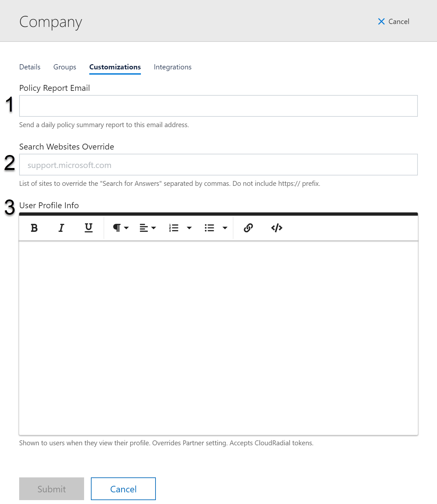437x504 pixels.
Task: Apply Italic formatting in editor
Action: [61, 228]
